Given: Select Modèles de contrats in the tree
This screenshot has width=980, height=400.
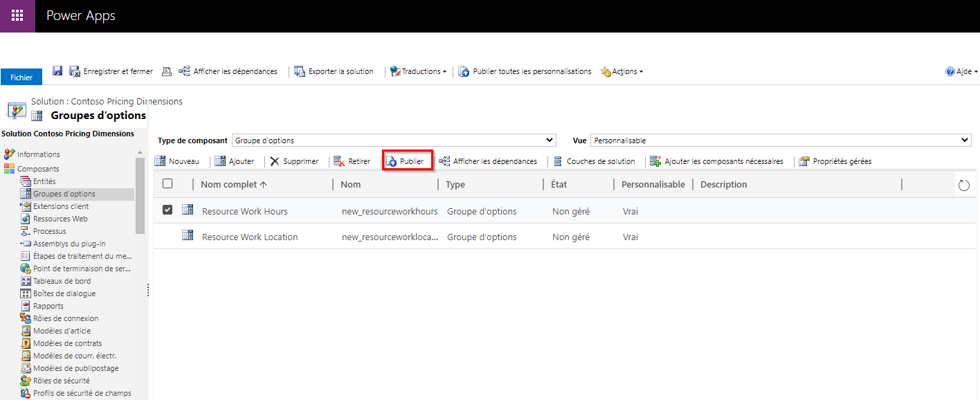Looking at the screenshot, I should [x=67, y=343].
